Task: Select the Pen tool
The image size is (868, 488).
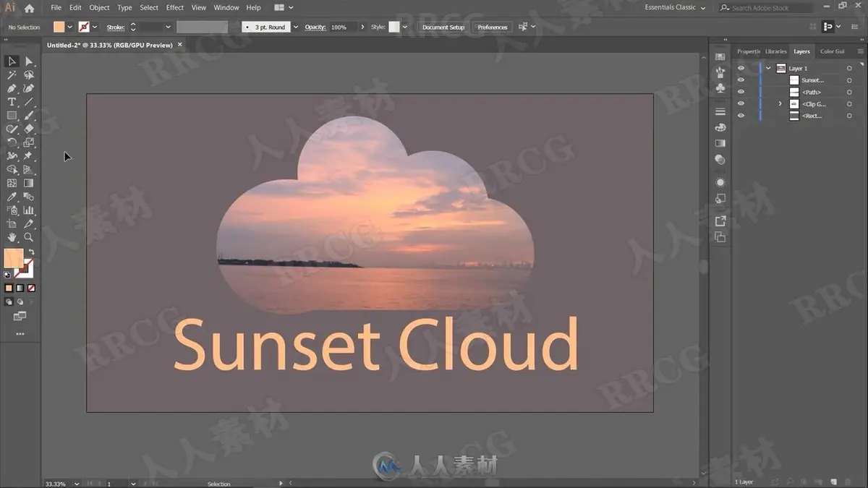Action: tap(12, 88)
